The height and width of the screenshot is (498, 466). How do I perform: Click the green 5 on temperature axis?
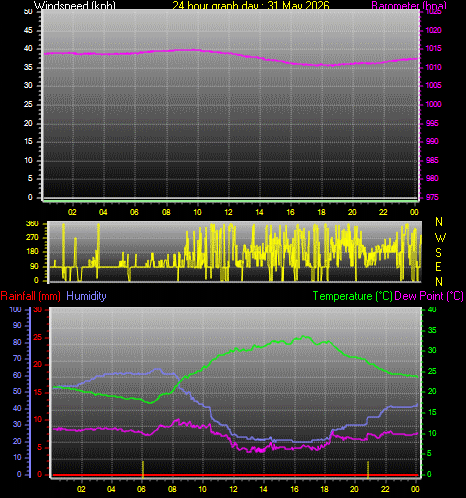coord(429,453)
